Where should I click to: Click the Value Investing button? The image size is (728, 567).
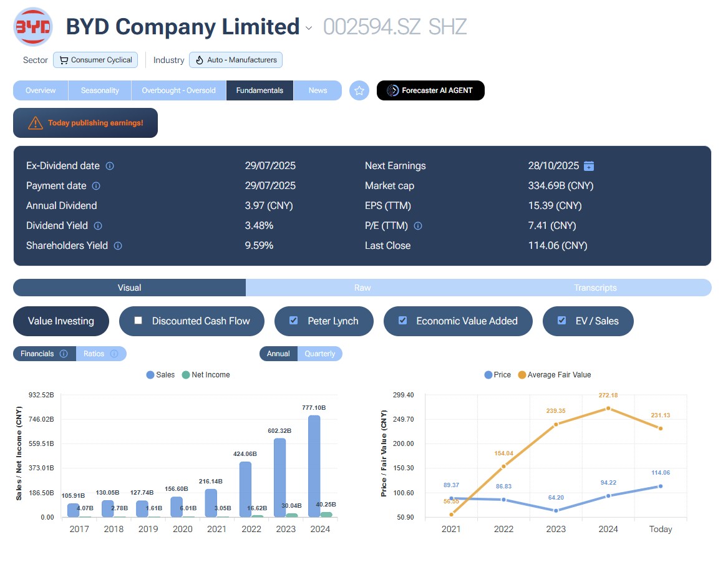[x=61, y=321]
